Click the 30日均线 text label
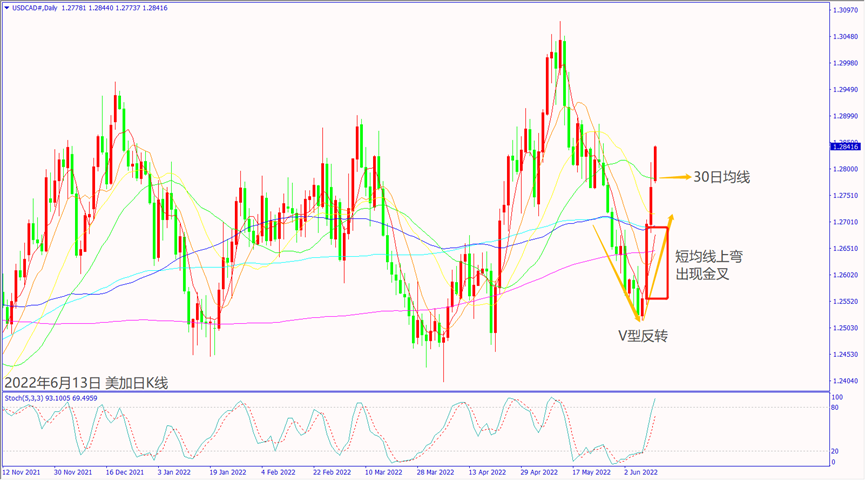Image resolution: width=865 pixels, height=480 pixels. [721, 177]
